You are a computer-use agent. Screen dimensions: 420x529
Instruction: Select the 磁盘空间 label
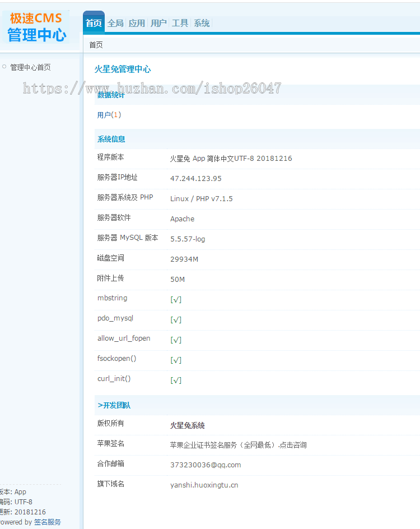point(110,258)
